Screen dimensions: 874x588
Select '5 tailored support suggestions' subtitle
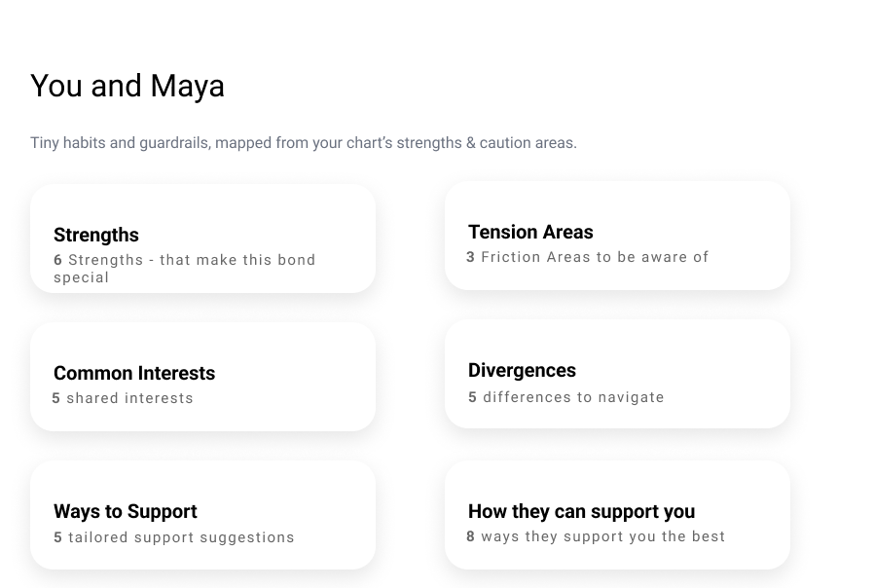(x=173, y=537)
